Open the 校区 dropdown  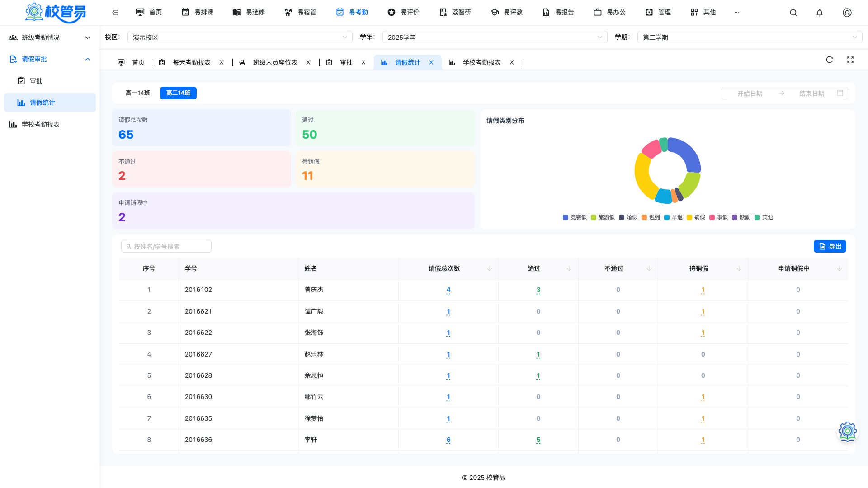point(240,37)
